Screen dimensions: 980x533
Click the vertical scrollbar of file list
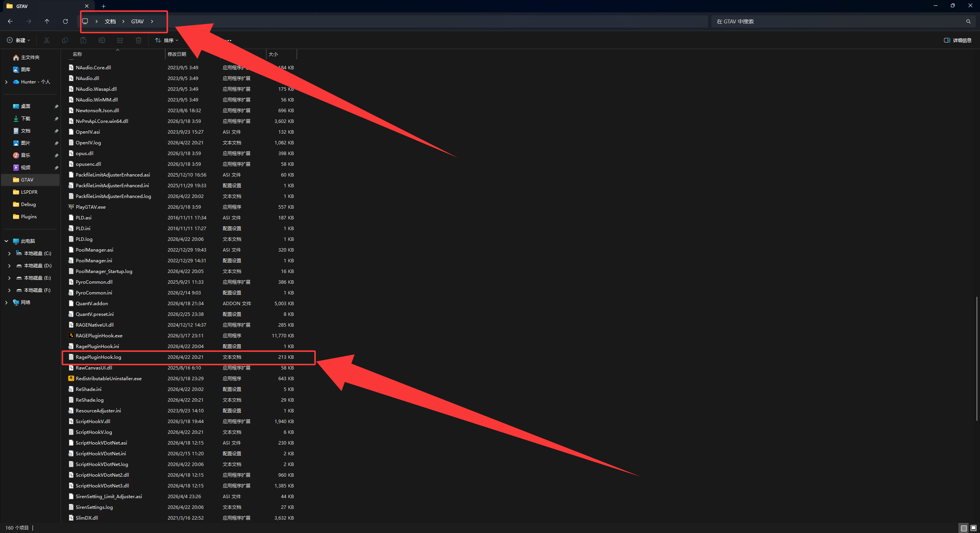point(977,359)
